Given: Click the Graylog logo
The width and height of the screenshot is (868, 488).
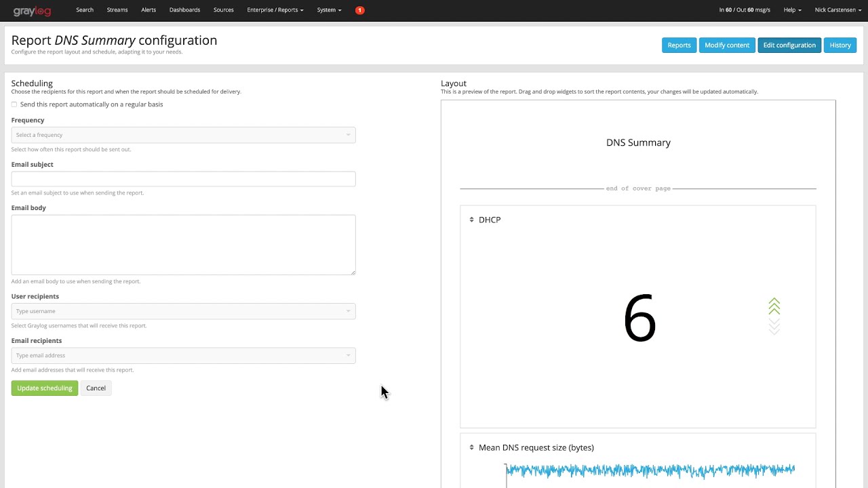Looking at the screenshot, I should pos(32,10).
